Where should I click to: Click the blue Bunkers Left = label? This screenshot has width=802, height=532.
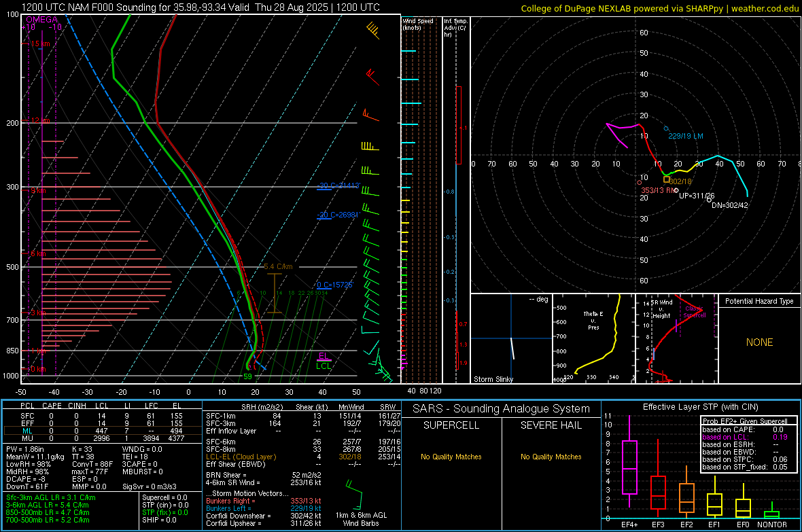(228, 508)
